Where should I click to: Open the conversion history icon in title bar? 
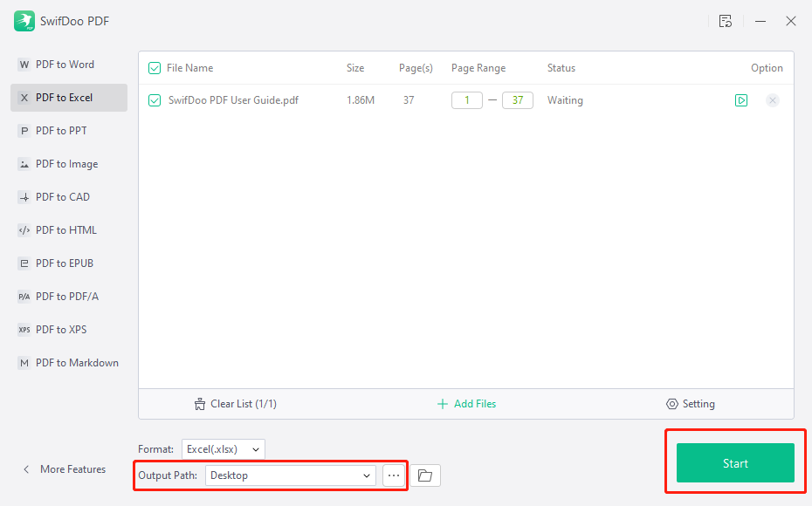[725, 21]
